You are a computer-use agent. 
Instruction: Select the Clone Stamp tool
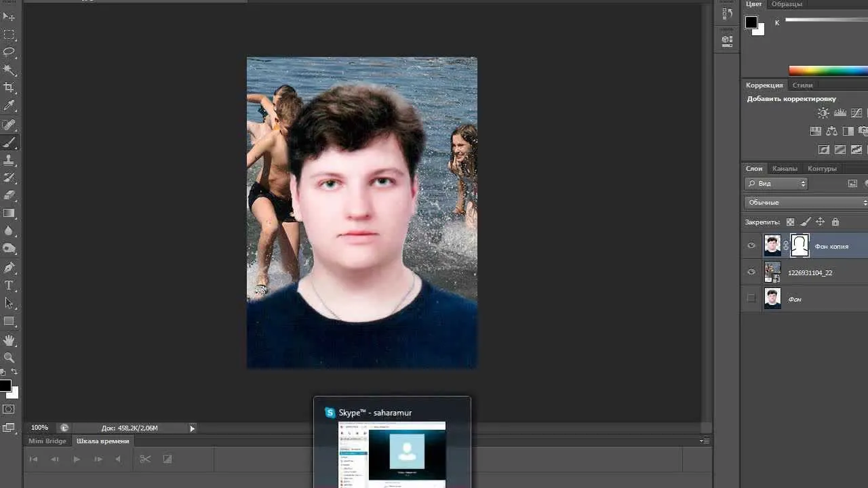point(9,160)
